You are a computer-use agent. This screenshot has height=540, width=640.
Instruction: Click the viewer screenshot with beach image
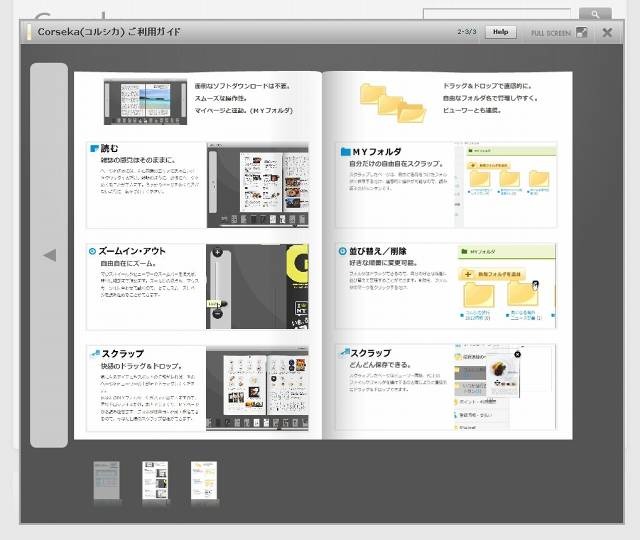click(145, 102)
